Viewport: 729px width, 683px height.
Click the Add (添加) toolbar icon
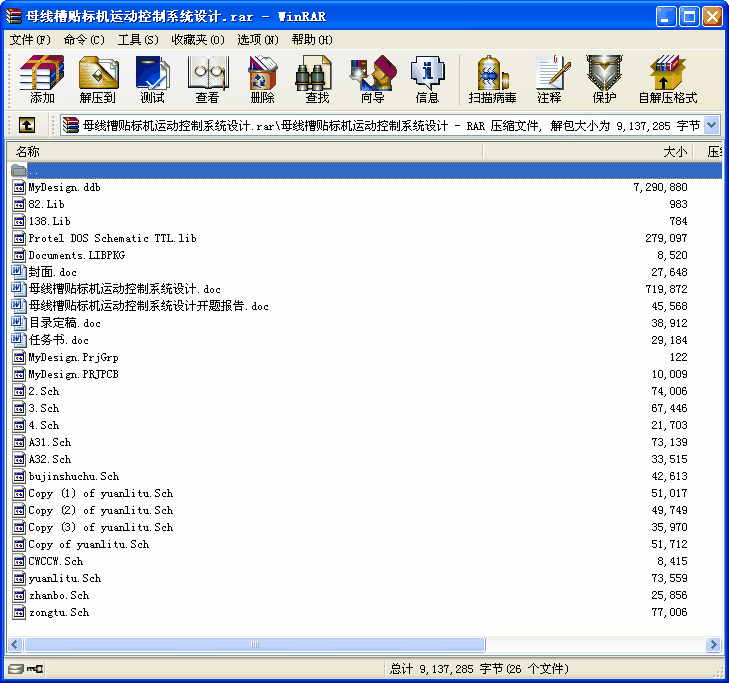42,79
